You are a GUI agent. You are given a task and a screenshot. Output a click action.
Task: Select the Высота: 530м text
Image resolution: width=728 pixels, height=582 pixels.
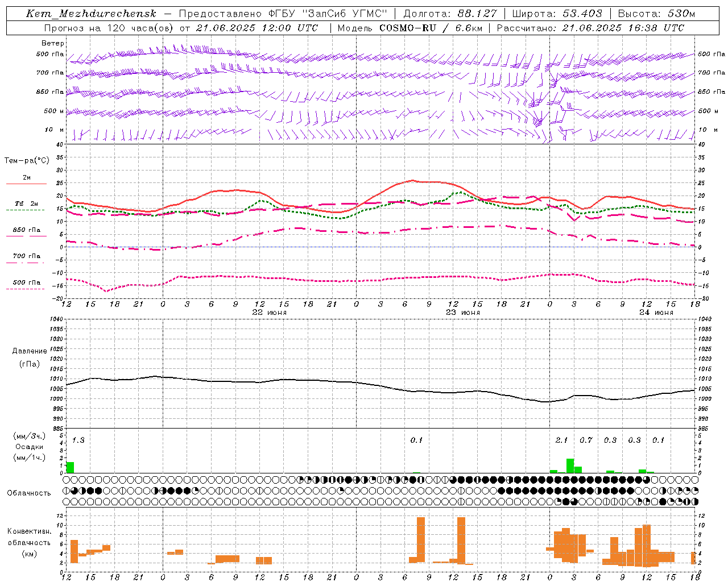(656, 14)
